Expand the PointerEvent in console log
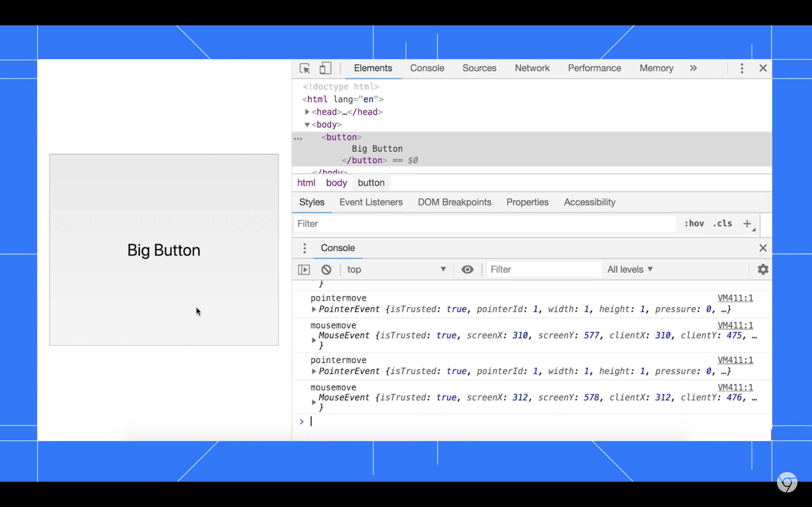812x507 pixels. 314,371
